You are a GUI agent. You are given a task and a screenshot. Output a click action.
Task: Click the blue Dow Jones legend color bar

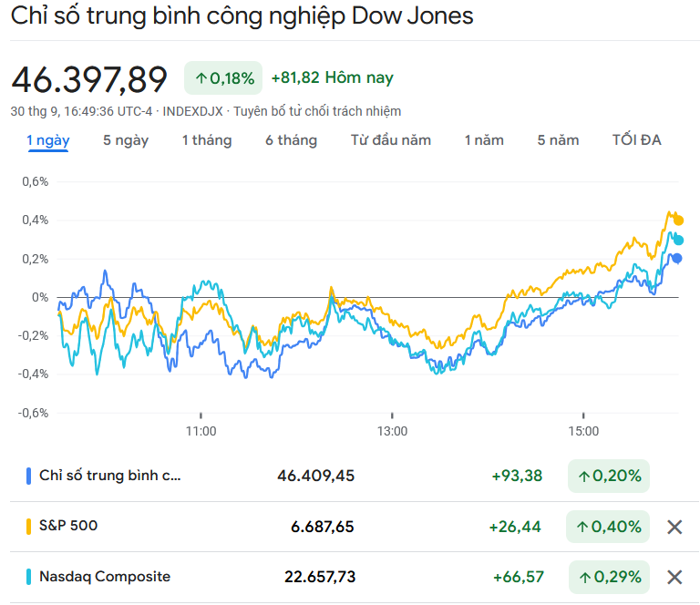[29, 476]
